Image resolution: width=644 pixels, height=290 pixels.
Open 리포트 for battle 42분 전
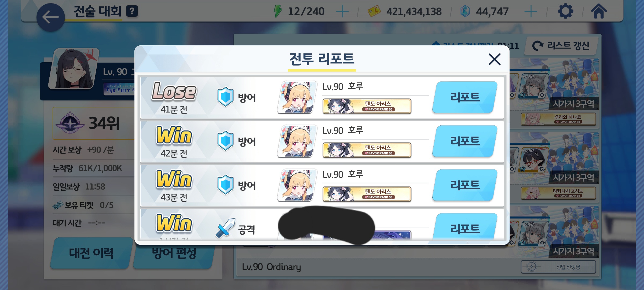[x=465, y=141]
